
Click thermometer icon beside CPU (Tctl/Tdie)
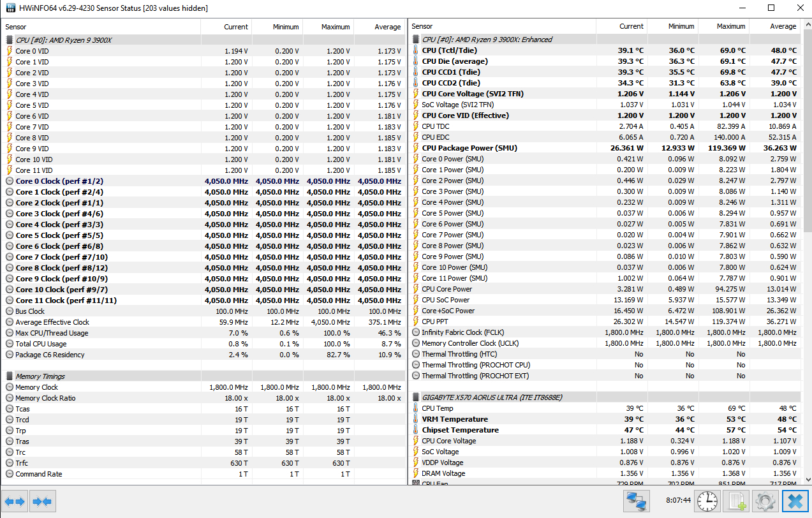pos(416,50)
